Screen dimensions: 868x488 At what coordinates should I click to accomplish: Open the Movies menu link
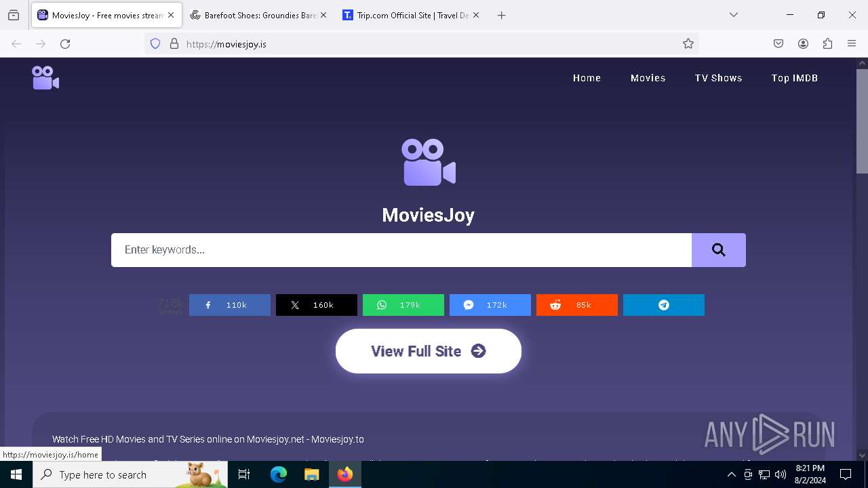pyautogui.click(x=648, y=78)
